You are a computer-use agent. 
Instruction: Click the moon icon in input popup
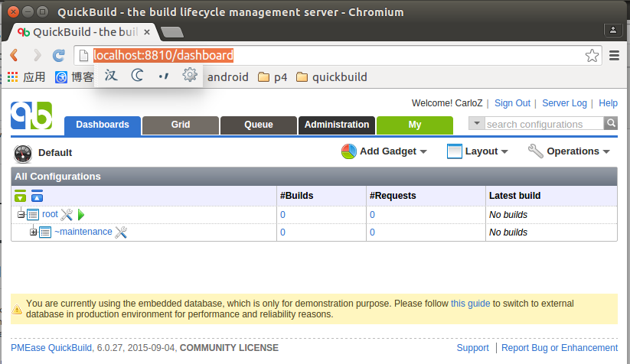(x=137, y=75)
